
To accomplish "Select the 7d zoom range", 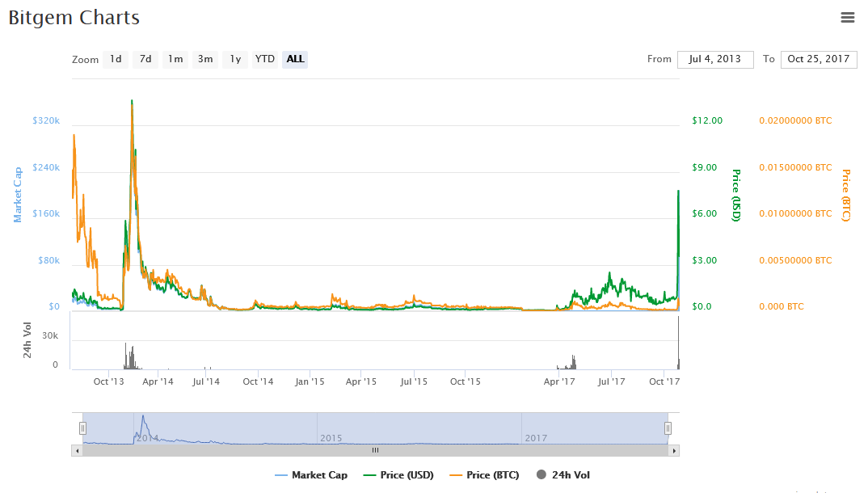I will [145, 59].
